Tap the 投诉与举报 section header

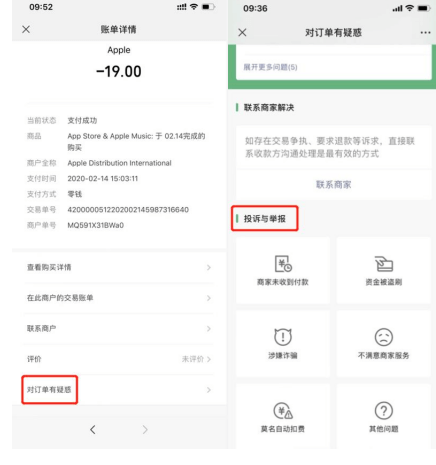[265, 219]
